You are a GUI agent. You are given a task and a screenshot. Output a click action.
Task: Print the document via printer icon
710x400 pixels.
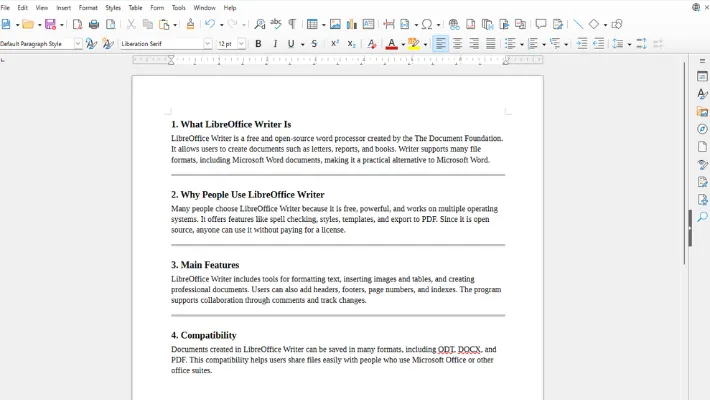point(94,24)
